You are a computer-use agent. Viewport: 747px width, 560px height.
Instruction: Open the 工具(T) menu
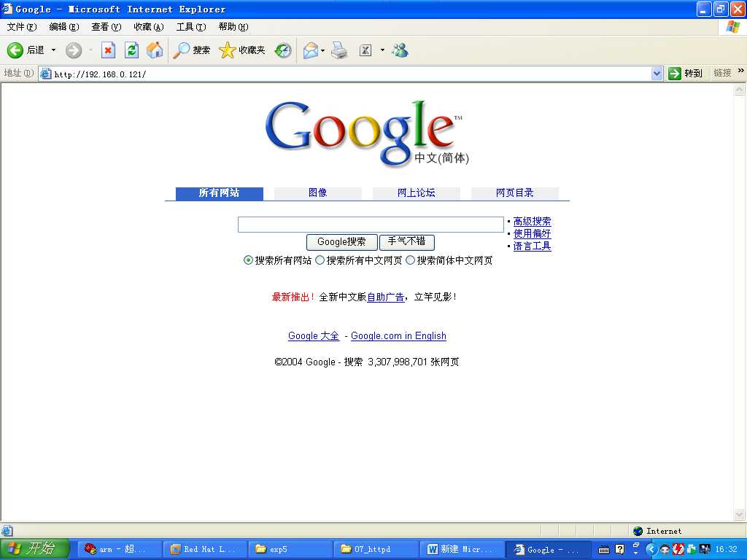[191, 27]
